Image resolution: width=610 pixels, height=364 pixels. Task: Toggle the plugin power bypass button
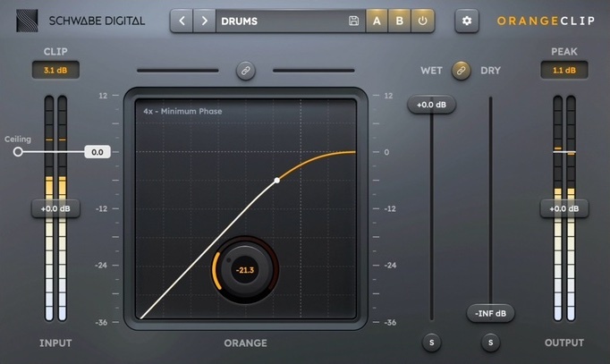[x=422, y=21]
